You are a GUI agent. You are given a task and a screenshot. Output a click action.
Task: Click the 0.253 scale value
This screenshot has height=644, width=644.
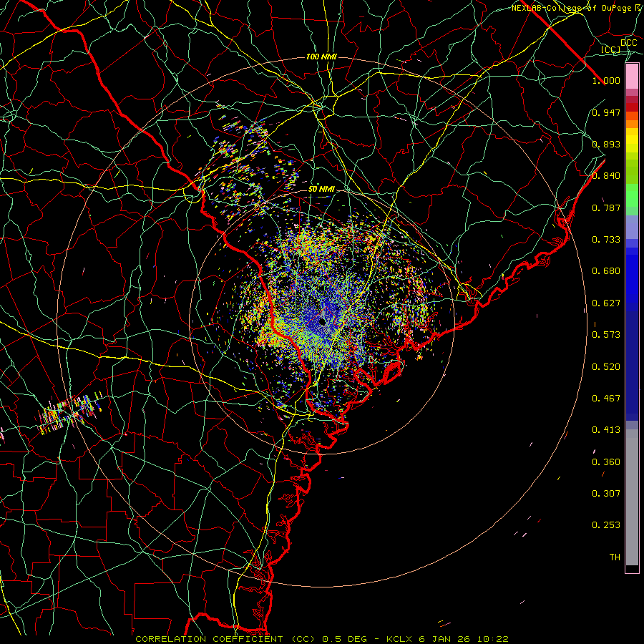point(606,525)
